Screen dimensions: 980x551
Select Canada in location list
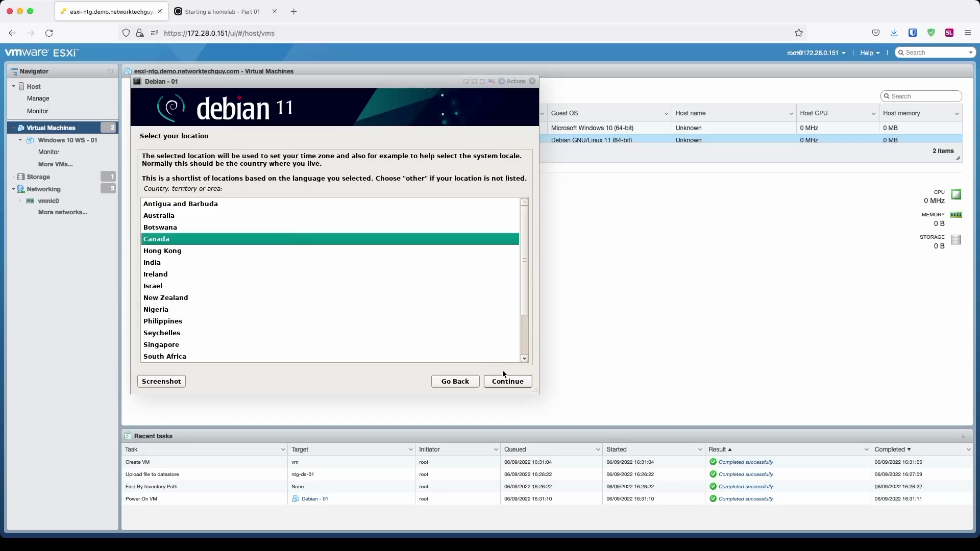pos(330,239)
